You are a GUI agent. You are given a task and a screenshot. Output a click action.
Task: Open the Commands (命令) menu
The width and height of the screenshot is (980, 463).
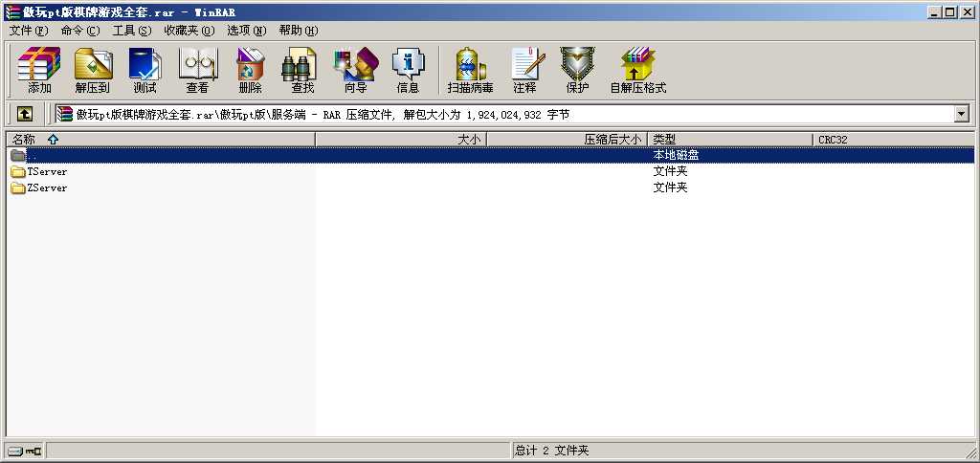(x=80, y=30)
